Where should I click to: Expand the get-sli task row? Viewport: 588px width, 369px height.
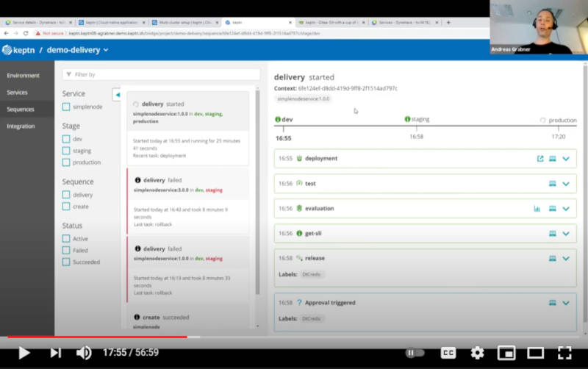[x=566, y=234]
